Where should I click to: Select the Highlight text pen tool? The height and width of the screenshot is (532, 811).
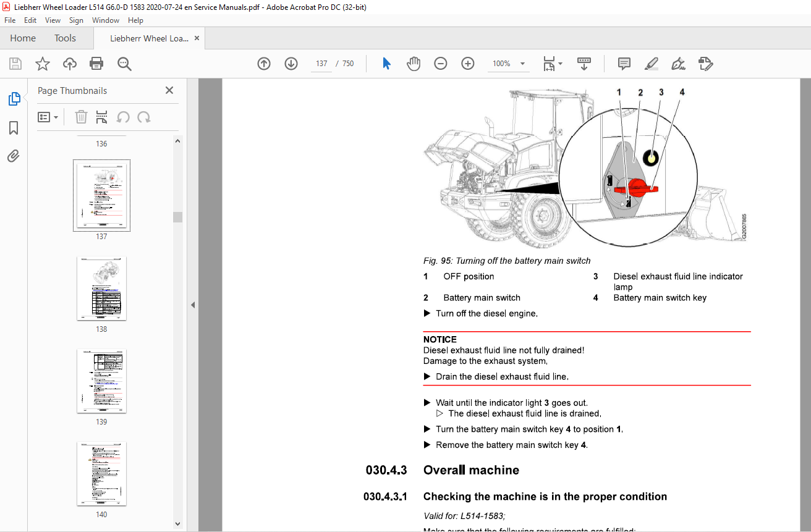point(651,64)
